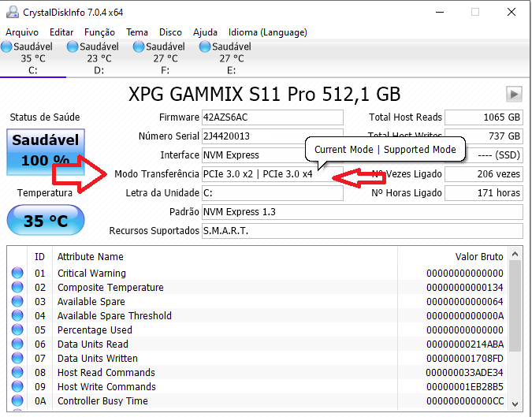This screenshot has height=417, width=532.
Task: Minimize the CrystalDiskInfo window
Action: 440,12
